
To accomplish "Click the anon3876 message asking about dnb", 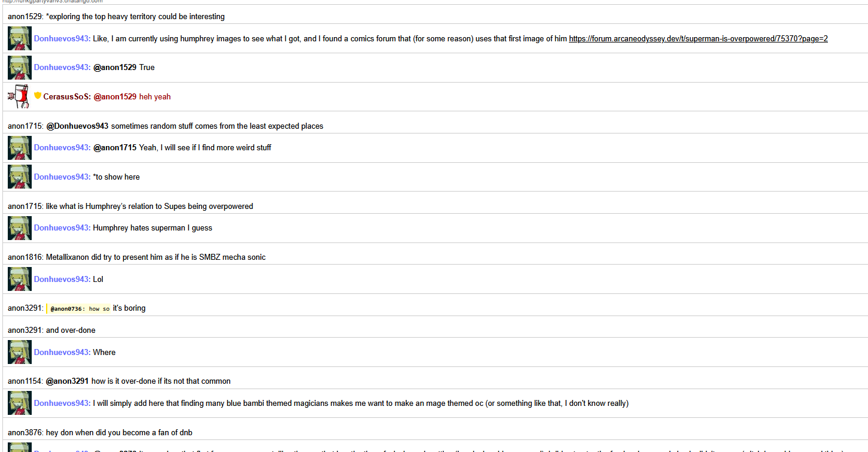I will pyautogui.click(x=119, y=432).
